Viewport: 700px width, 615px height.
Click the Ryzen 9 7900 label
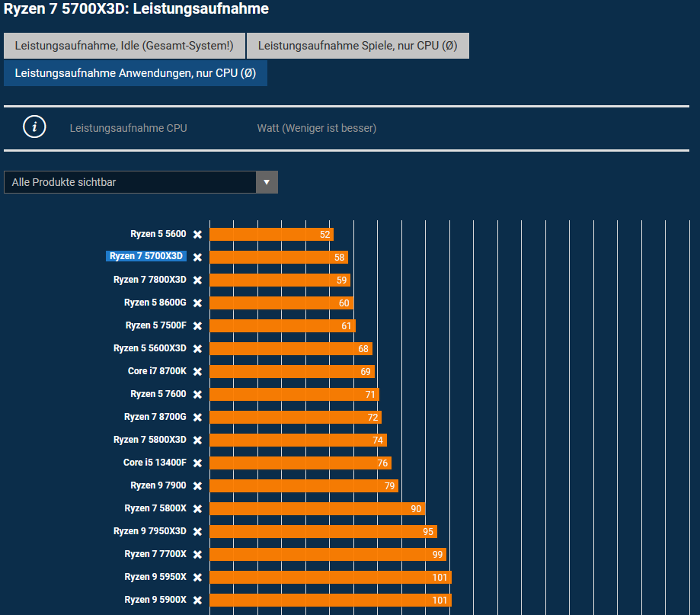(x=158, y=485)
